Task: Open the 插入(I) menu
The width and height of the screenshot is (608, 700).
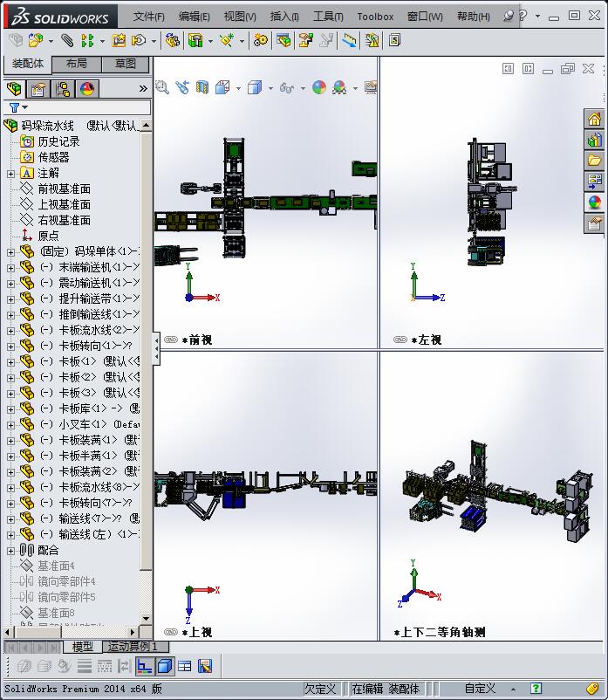Action: coord(284,17)
